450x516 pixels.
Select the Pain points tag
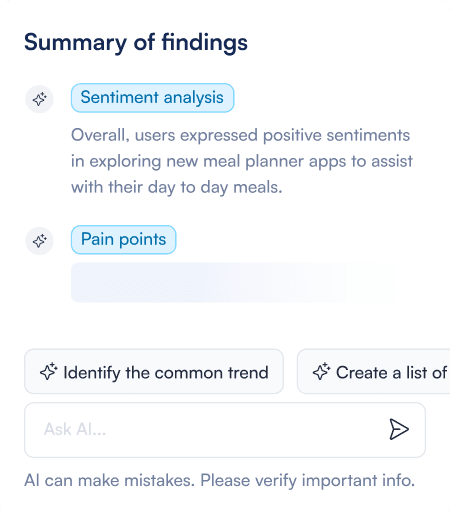(123, 240)
